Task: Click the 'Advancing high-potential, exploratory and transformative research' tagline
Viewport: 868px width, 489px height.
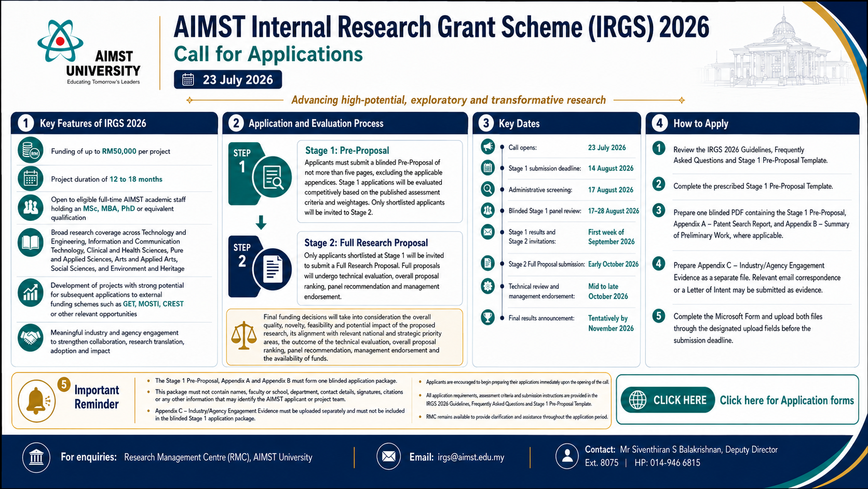Action: pyautogui.click(x=449, y=100)
